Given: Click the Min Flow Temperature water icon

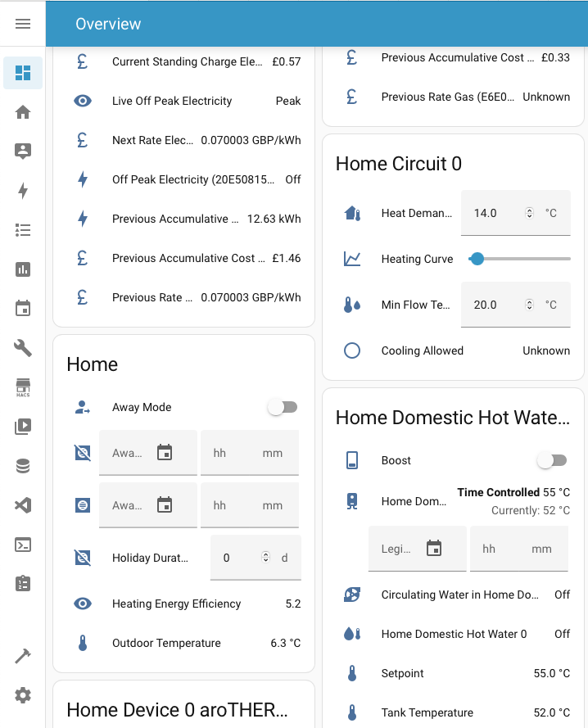Looking at the screenshot, I should pyautogui.click(x=352, y=305).
